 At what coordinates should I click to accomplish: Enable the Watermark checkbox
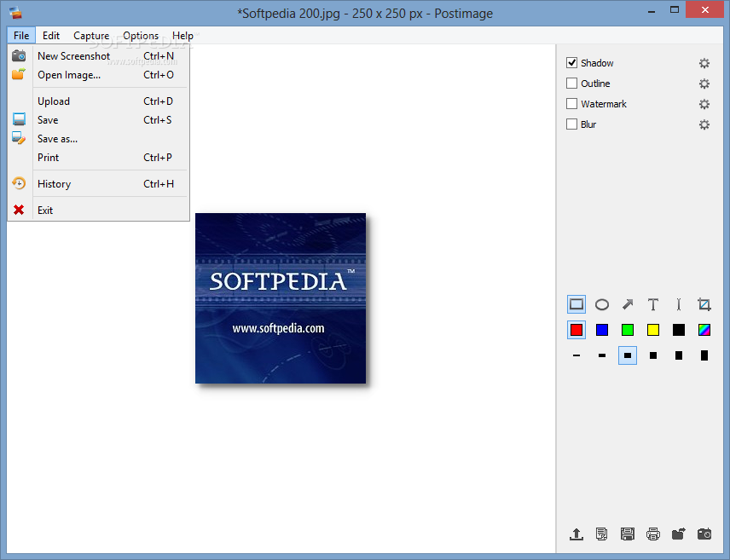(x=571, y=104)
